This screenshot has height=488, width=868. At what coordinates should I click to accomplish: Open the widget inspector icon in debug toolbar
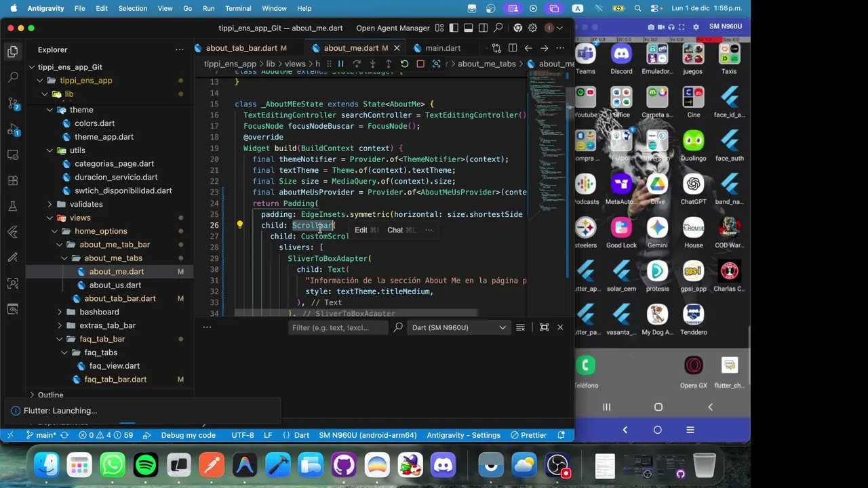click(x=436, y=64)
